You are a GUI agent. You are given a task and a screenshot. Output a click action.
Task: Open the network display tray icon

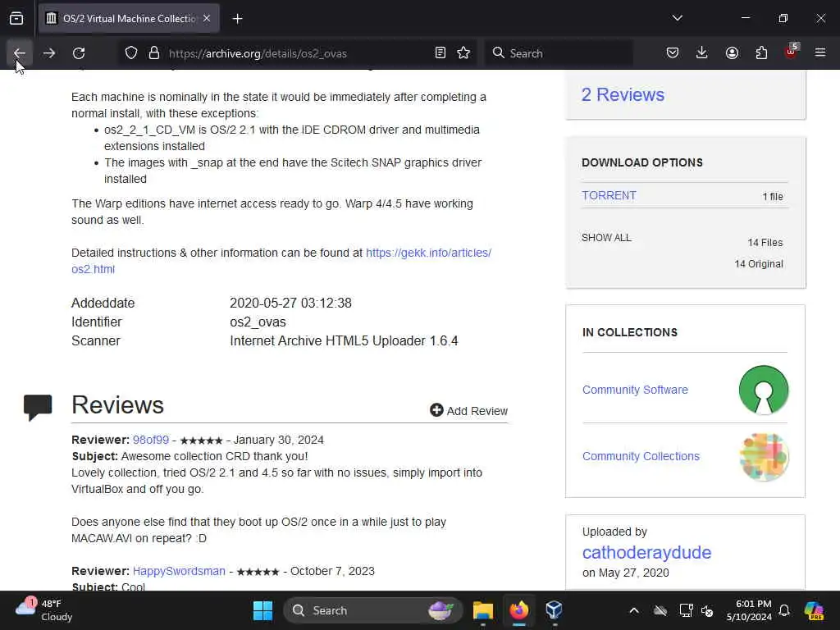(x=686, y=610)
